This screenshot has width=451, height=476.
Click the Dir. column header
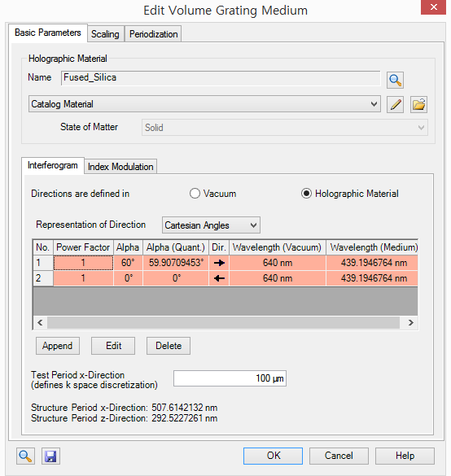point(219,247)
